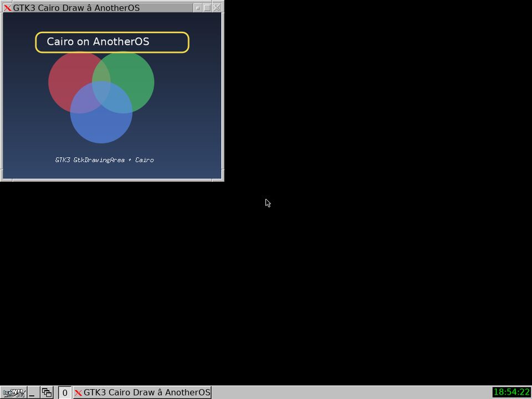Open the window menu X icon in titlebar

7,7
